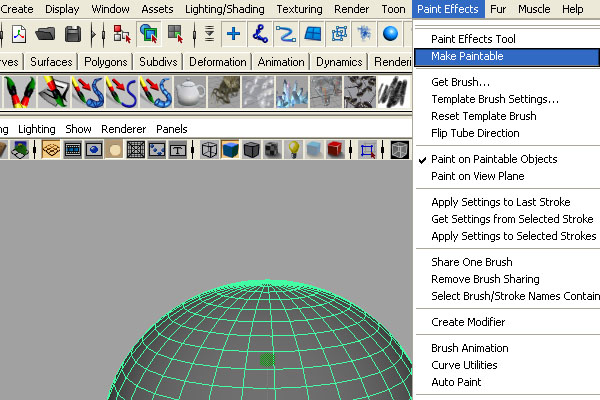Open the Toon menu
Screen dimensions: 600x400
pos(393,9)
